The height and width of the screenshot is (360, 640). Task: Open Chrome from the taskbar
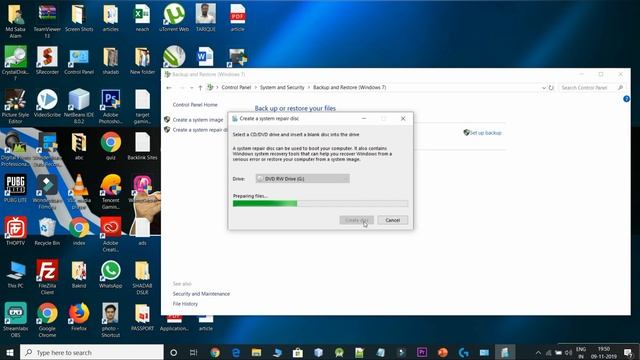pos(215,352)
